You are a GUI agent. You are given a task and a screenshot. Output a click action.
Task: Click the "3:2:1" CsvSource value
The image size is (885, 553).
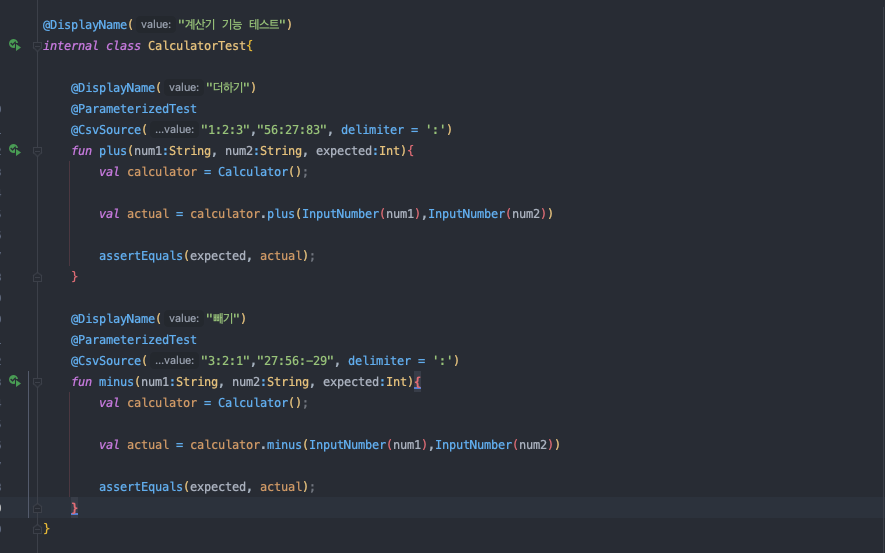(225, 361)
